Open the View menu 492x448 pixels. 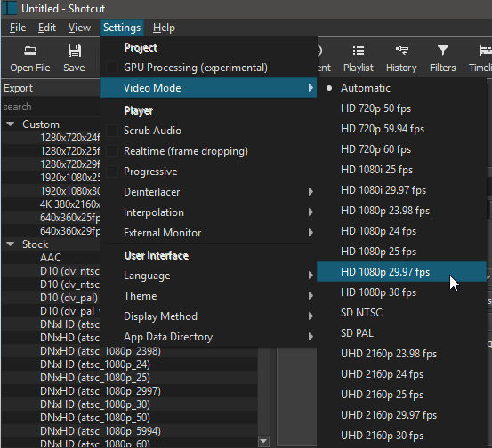pyautogui.click(x=79, y=28)
